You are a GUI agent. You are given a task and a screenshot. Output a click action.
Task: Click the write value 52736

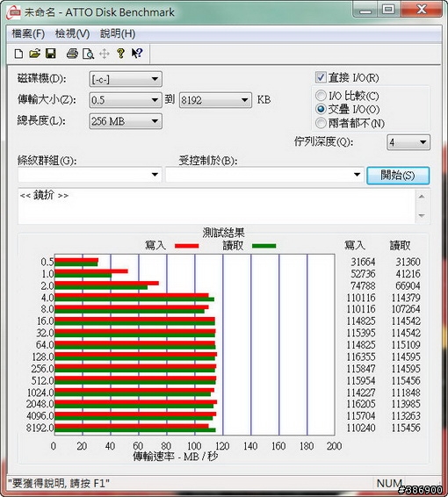363,274
